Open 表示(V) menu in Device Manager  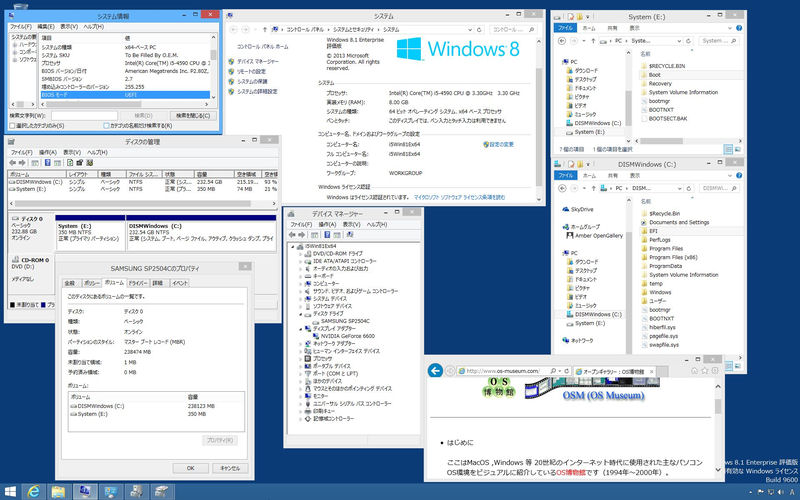[x=352, y=224]
